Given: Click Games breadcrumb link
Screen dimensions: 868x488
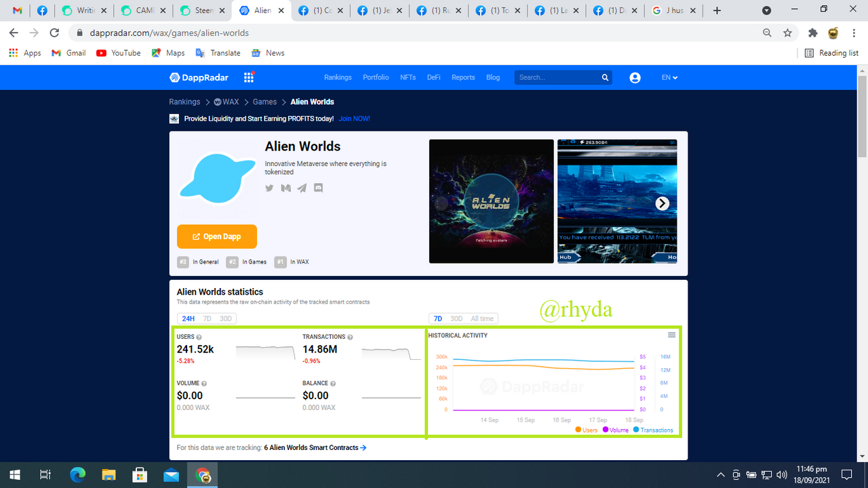Looking at the screenshot, I should 264,102.
